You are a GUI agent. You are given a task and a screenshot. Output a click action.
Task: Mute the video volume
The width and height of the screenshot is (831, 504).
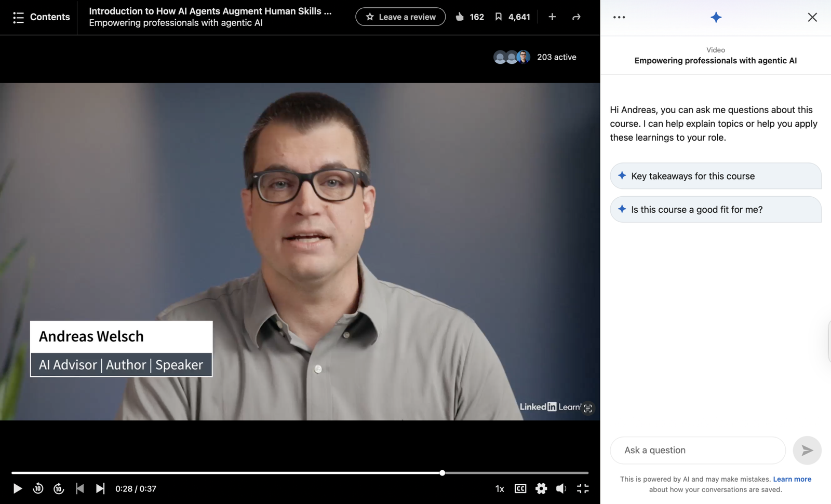coord(561,488)
